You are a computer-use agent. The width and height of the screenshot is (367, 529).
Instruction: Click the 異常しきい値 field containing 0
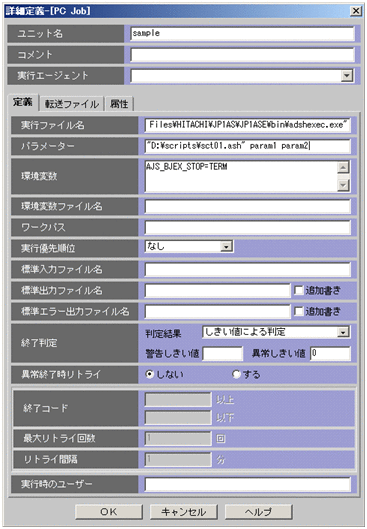pyautogui.click(x=330, y=354)
